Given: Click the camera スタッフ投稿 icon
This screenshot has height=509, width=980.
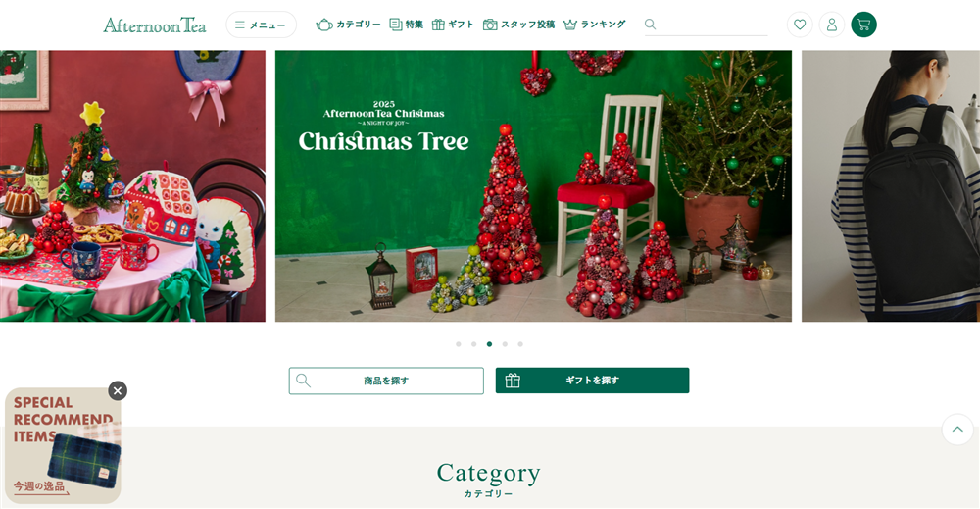Looking at the screenshot, I should point(490,25).
